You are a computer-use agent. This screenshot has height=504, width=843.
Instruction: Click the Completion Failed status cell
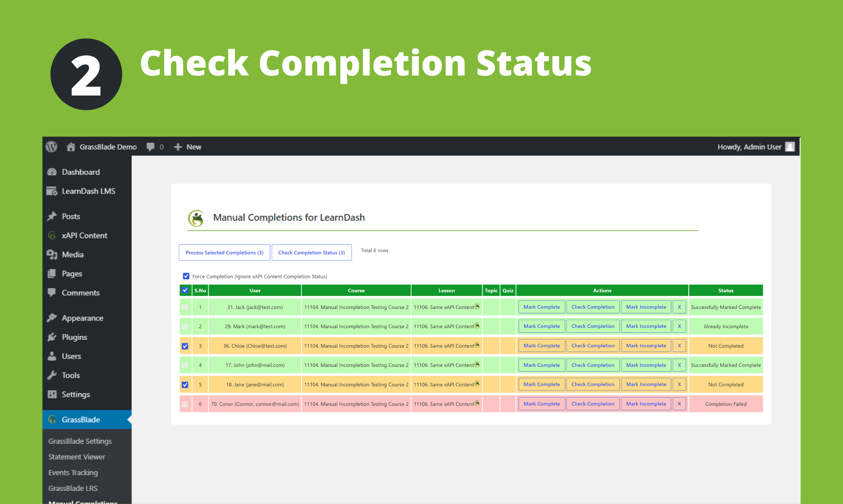[x=726, y=404]
